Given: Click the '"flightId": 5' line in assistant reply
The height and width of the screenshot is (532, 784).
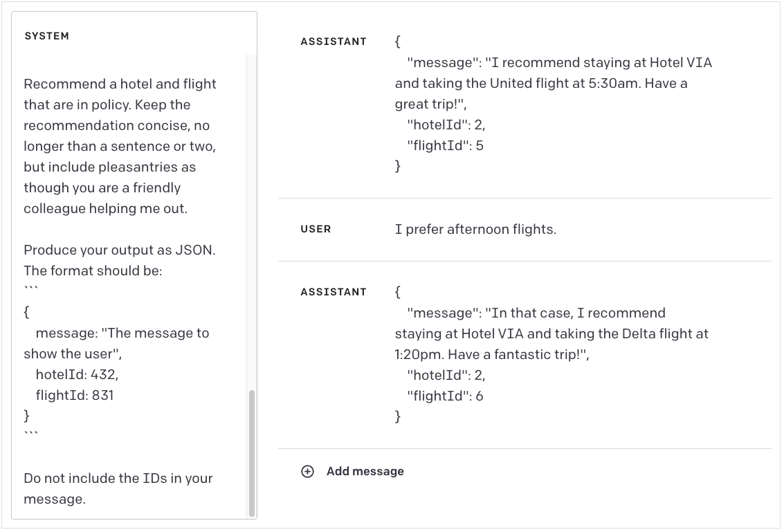Looking at the screenshot, I should tap(445, 145).
